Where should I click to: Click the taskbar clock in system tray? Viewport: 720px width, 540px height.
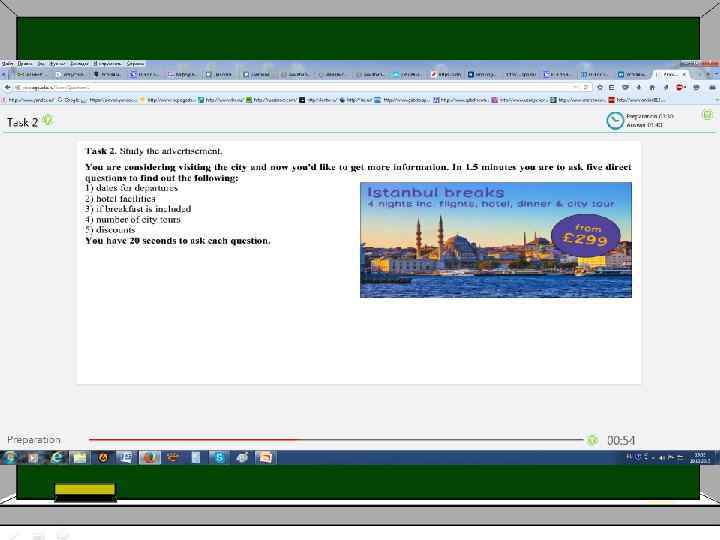[700, 458]
